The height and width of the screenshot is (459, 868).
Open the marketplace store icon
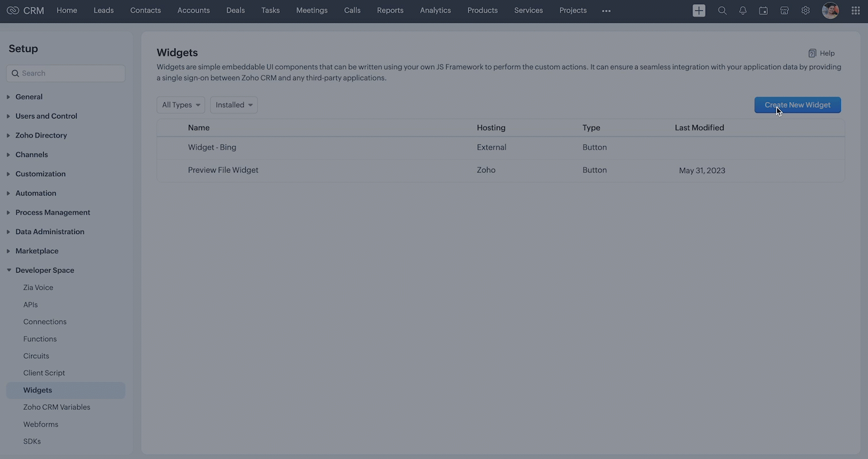(x=784, y=10)
